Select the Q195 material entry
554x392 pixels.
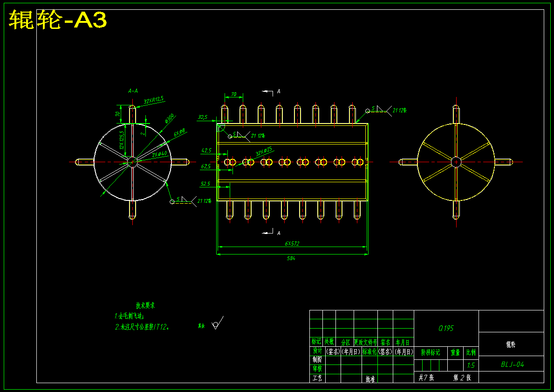coord(446,328)
